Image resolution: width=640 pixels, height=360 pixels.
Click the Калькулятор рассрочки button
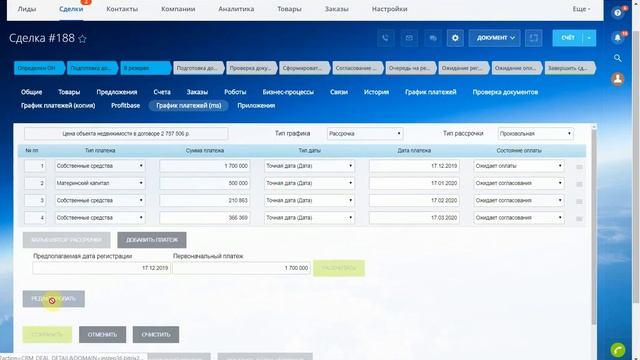[x=67, y=240]
